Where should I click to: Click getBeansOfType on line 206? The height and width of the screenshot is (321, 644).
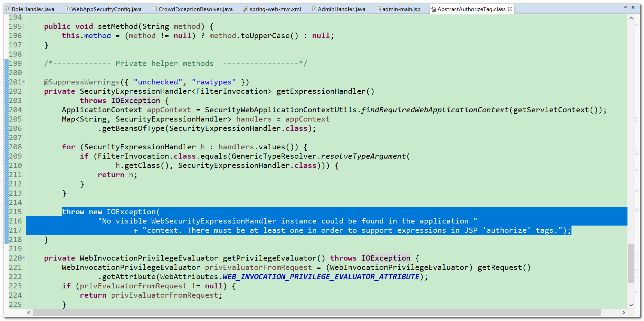click(133, 128)
